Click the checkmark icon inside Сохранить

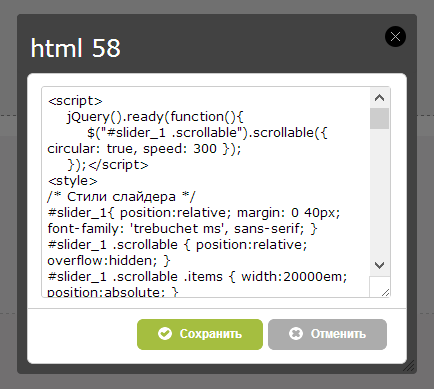click(165, 333)
